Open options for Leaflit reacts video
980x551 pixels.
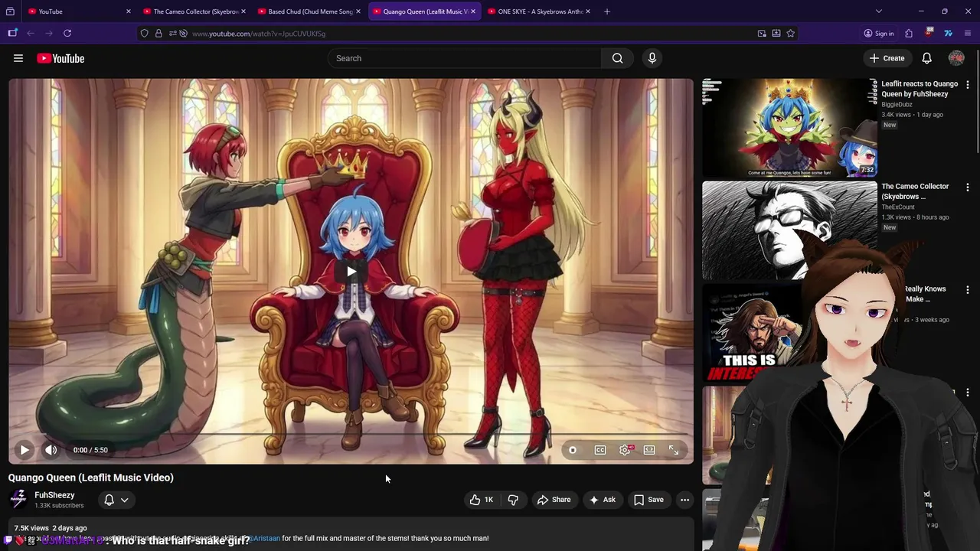pyautogui.click(x=968, y=85)
